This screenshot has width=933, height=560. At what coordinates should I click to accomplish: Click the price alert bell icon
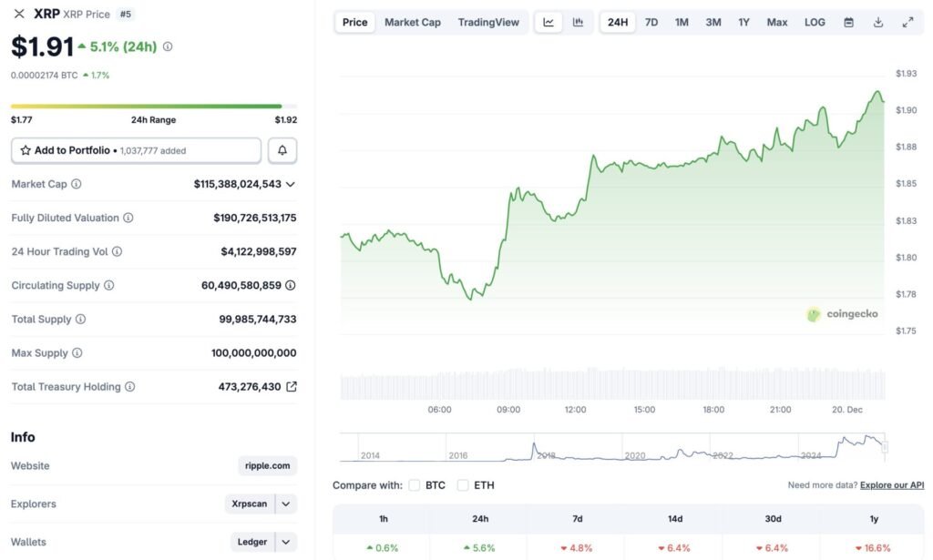point(282,149)
